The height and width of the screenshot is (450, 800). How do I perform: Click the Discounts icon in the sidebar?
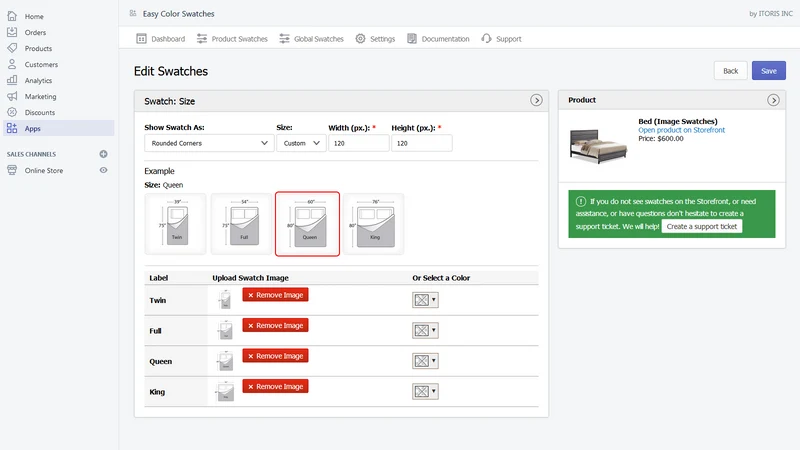coord(12,112)
